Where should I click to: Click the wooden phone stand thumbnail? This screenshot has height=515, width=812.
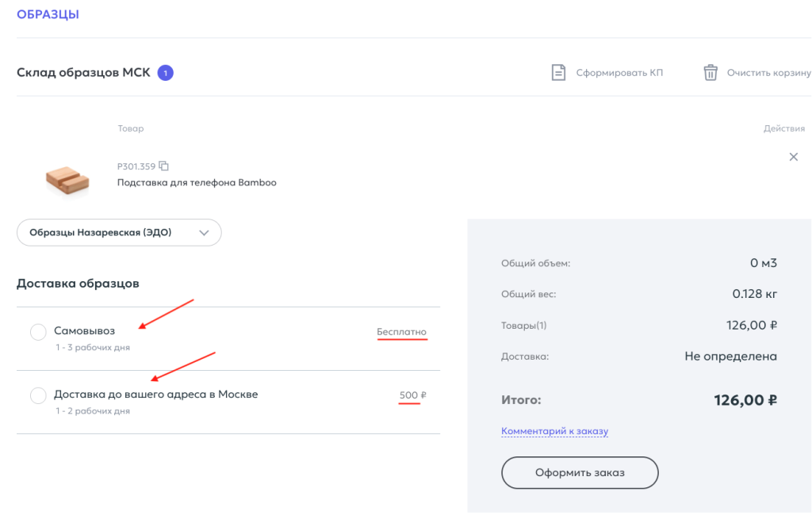(67, 179)
